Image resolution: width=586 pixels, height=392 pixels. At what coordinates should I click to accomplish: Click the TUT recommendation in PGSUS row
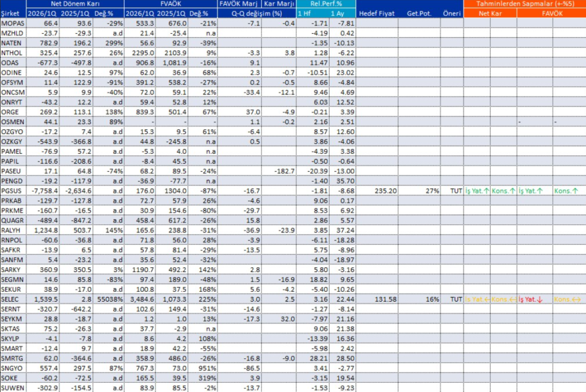pos(456,191)
